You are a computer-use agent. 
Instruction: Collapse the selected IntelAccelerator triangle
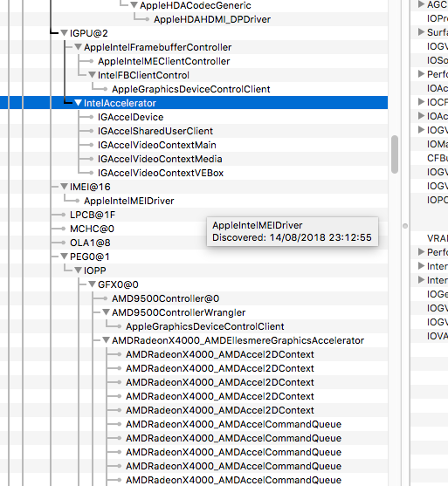[x=79, y=103]
